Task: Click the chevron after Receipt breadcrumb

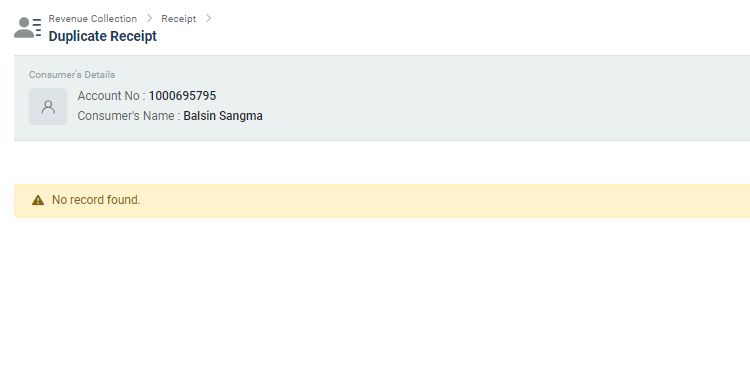Action: [208, 18]
